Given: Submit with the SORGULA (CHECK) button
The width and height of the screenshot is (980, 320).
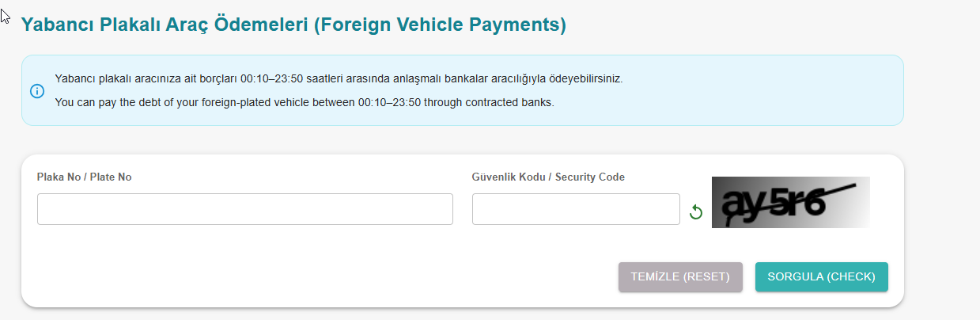Looking at the screenshot, I should (821, 277).
